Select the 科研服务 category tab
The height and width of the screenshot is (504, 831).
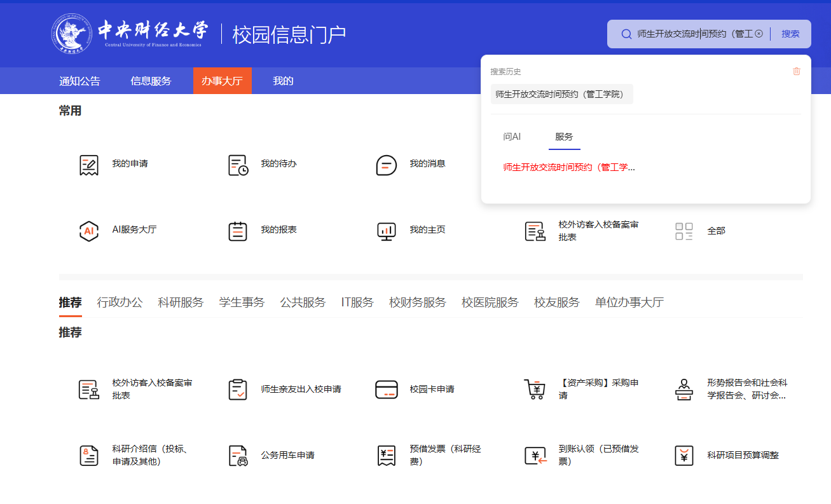coord(181,303)
